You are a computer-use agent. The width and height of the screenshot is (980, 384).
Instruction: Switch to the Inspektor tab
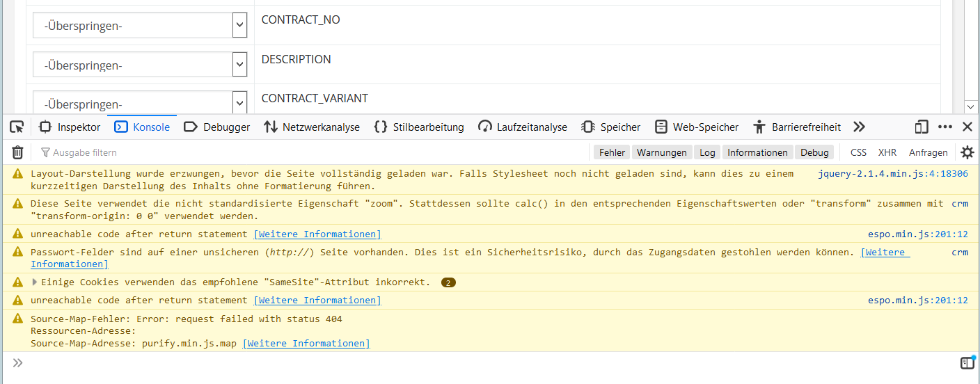point(70,127)
